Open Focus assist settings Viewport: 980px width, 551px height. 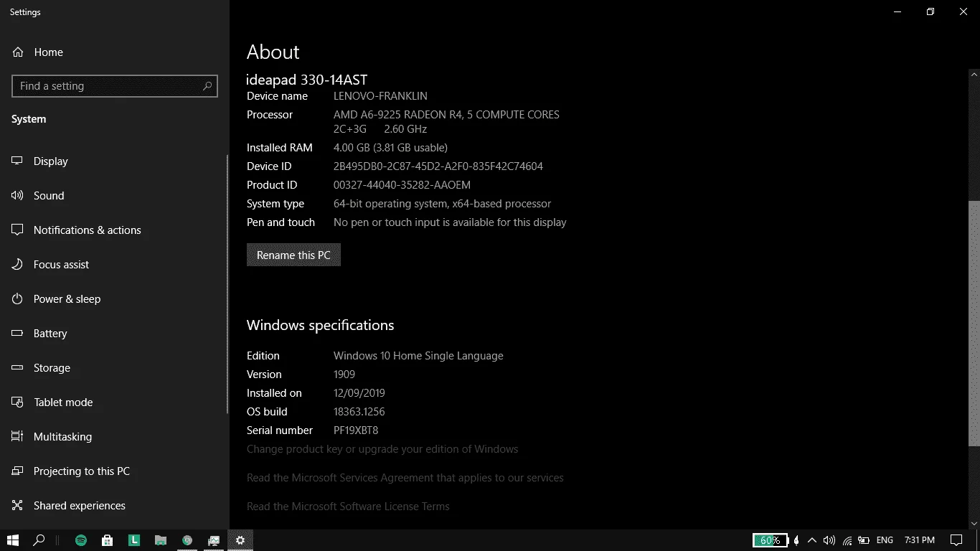(115, 265)
